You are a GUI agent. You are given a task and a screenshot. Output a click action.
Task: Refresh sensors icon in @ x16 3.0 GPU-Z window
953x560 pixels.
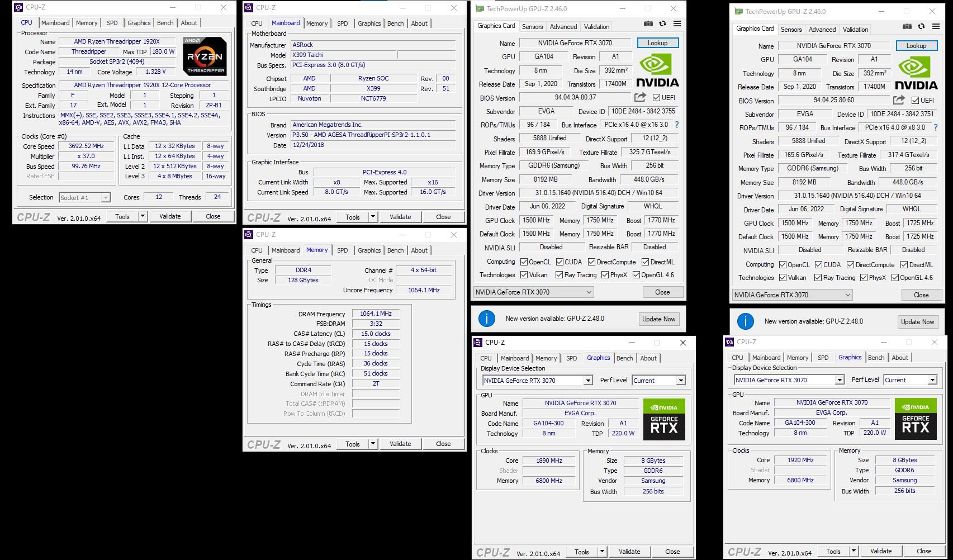pos(662,24)
